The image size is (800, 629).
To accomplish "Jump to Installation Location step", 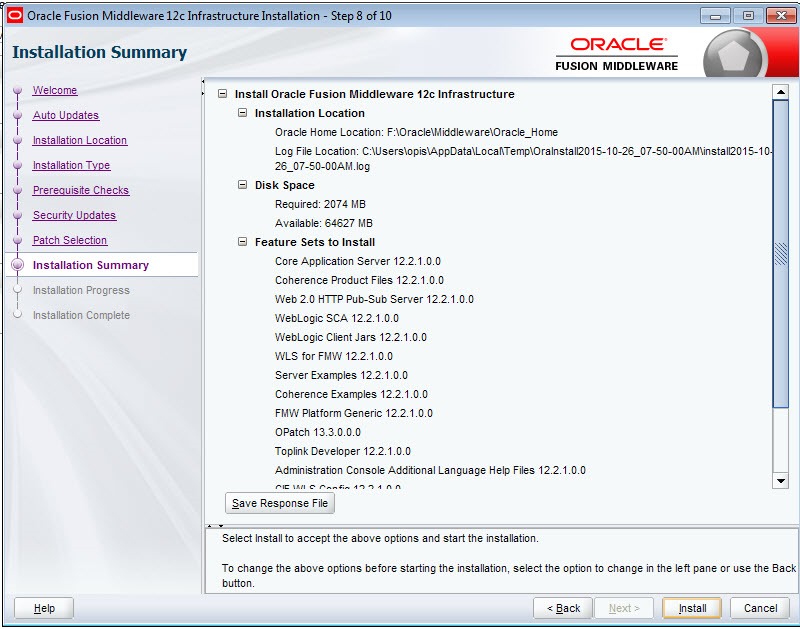I will [x=80, y=140].
